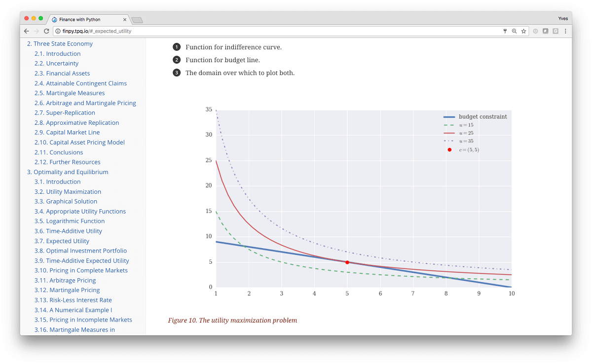Click the browser back arrow

pyautogui.click(x=27, y=31)
